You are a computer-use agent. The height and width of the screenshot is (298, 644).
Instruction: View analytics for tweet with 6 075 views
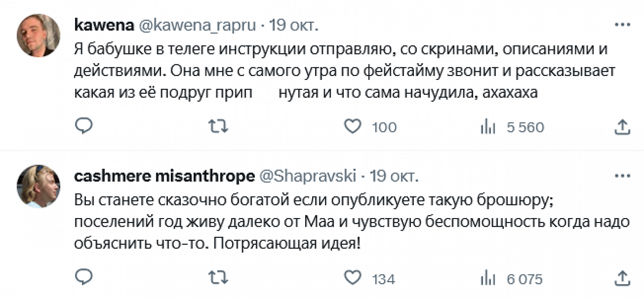tap(488, 279)
